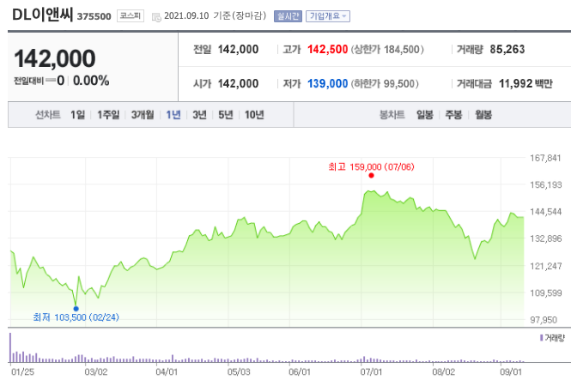The height and width of the screenshot is (392, 571).
Task: Click the 09/01 date axis label
Action: click(511, 371)
